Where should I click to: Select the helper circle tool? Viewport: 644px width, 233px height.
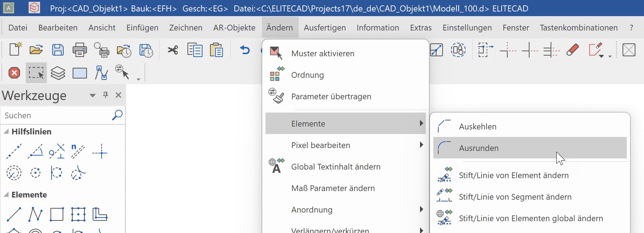[14, 173]
